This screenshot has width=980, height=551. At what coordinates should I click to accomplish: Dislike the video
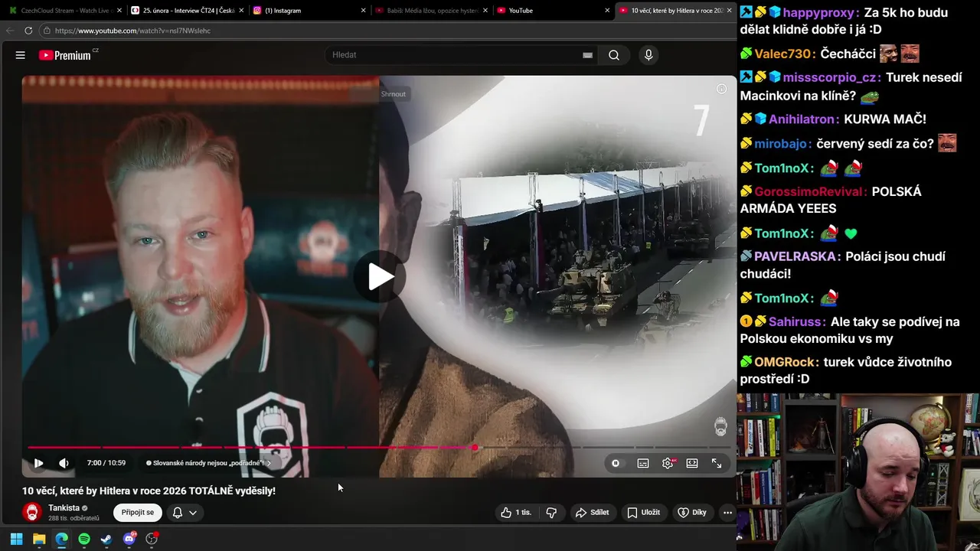[x=551, y=512]
